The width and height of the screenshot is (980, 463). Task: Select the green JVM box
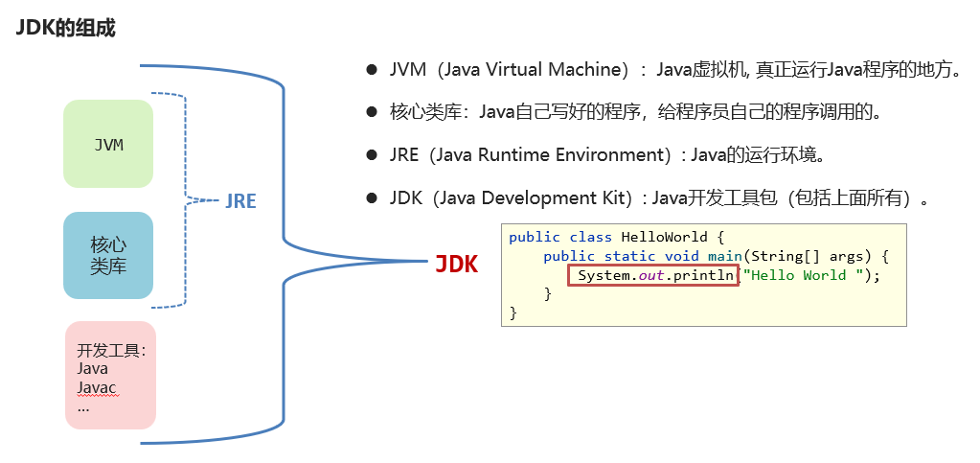tap(108, 145)
